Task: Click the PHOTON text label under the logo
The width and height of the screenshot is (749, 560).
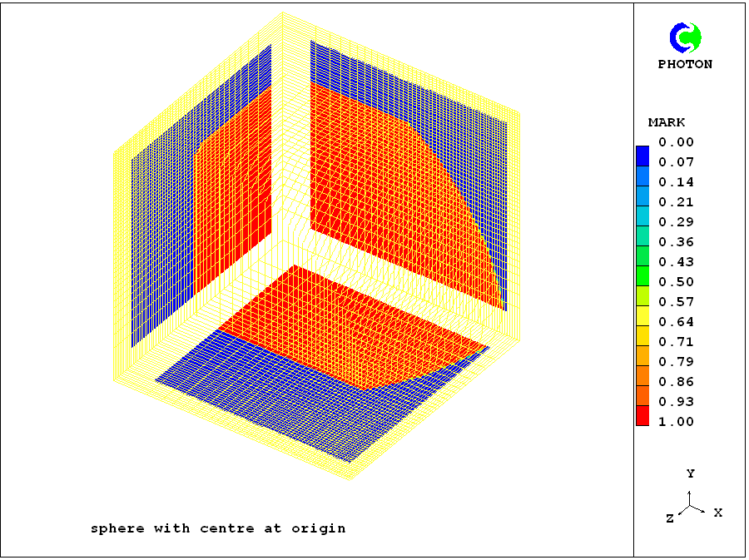Action: click(685, 64)
